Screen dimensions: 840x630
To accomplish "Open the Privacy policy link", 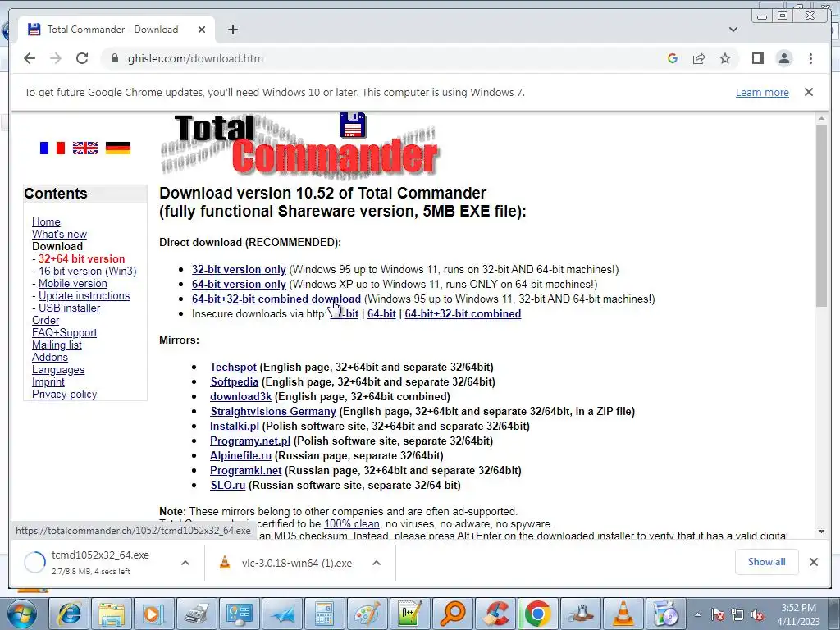I will [64, 395].
